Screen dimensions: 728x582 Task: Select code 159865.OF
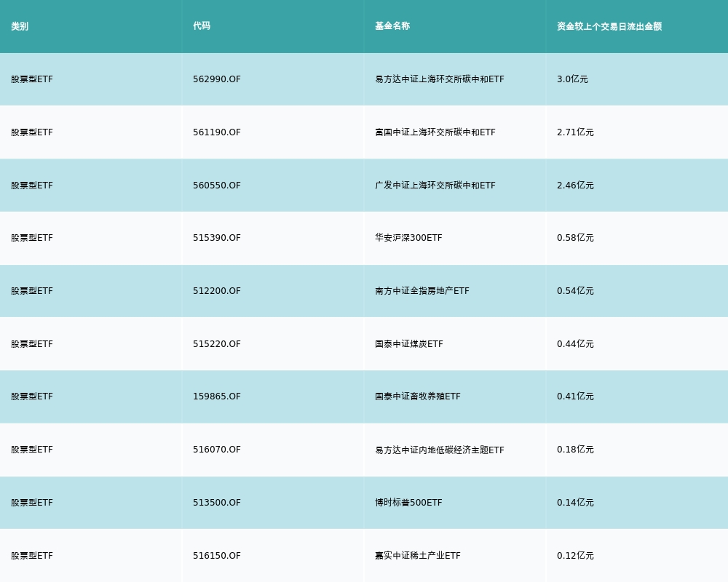tap(217, 396)
